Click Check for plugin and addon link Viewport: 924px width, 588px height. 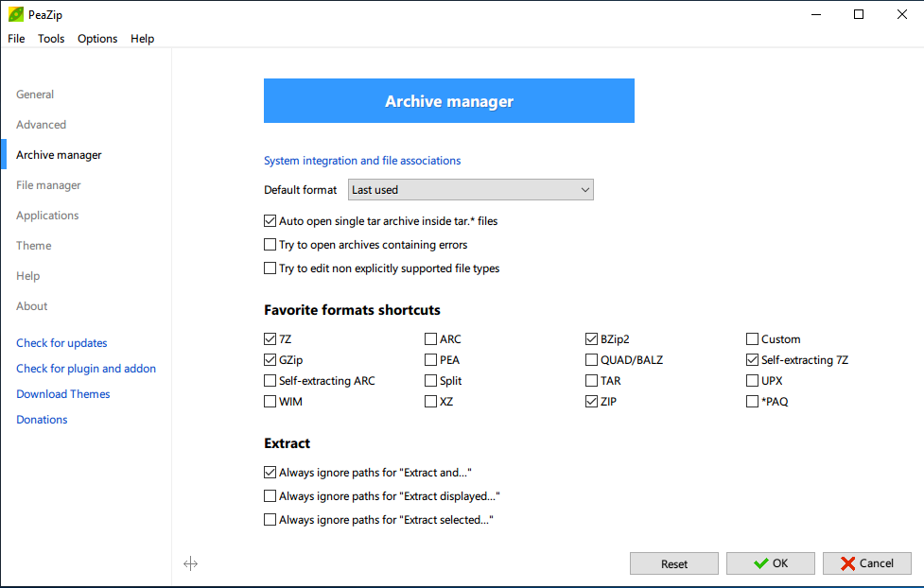pos(86,369)
